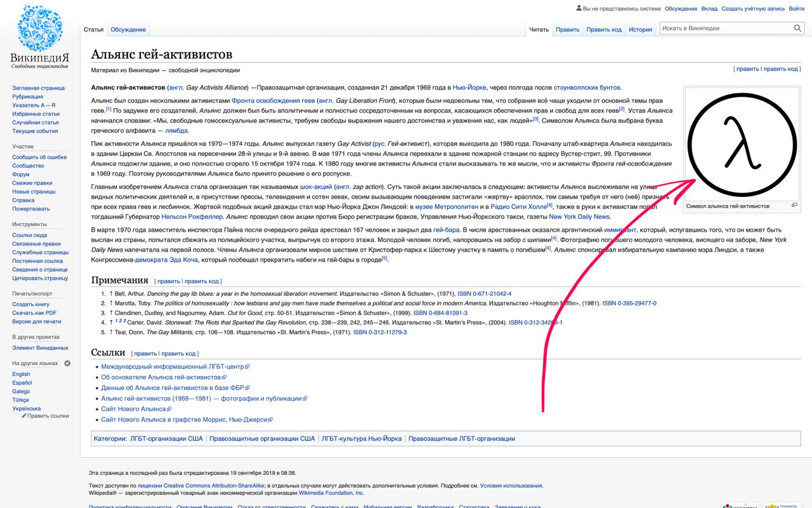The image size is (812, 508).
Task: Open category ЛГБТ-культура Нью-Йорка
Action: pos(362,439)
